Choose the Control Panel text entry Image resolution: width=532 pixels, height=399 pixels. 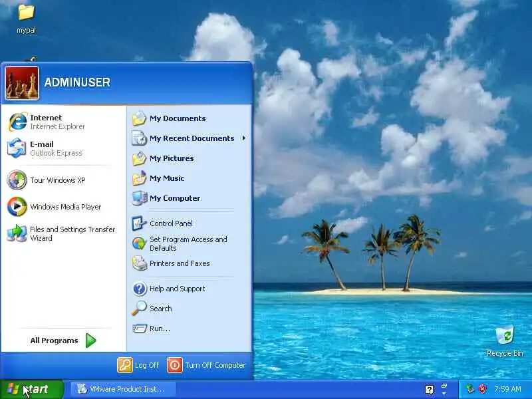click(x=171, y=223)
